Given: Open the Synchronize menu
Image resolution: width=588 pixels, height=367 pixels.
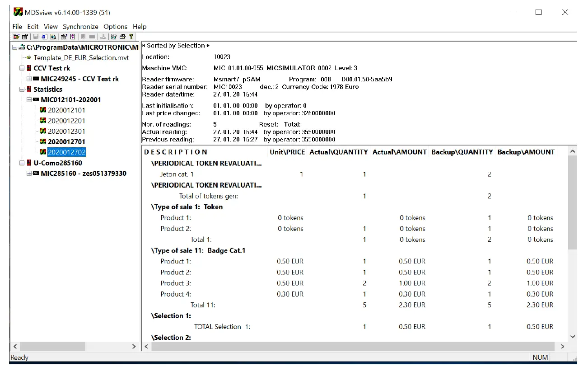Looking at the screenshot, I should pos(80,26).
